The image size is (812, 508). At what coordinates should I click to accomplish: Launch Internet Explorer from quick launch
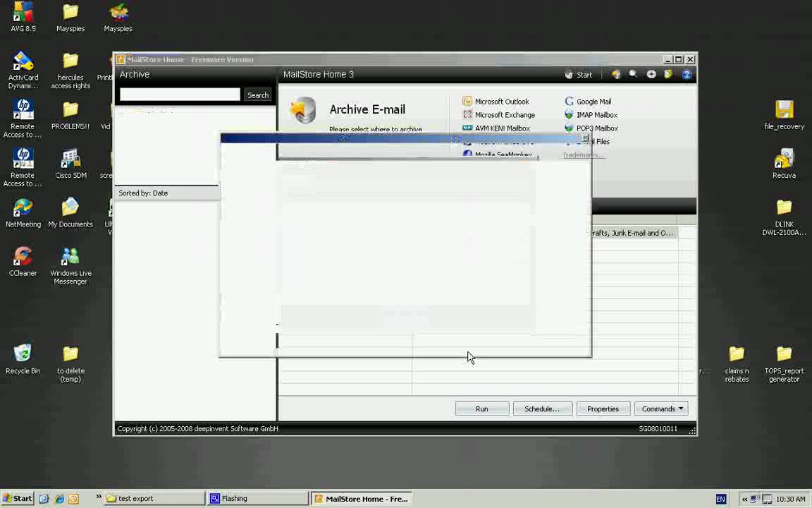59,499
